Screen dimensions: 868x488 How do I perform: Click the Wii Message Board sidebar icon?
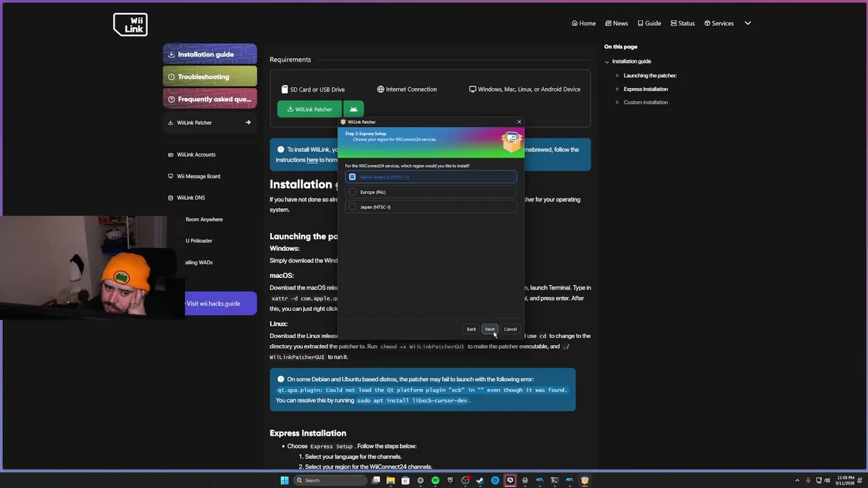click(x=170, y=176)
